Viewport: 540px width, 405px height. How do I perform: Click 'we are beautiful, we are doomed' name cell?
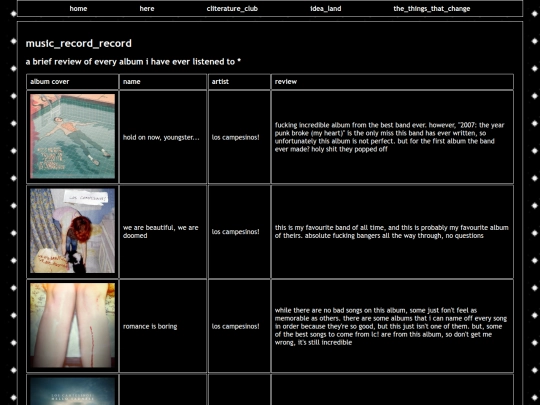(x=163, y=231)
